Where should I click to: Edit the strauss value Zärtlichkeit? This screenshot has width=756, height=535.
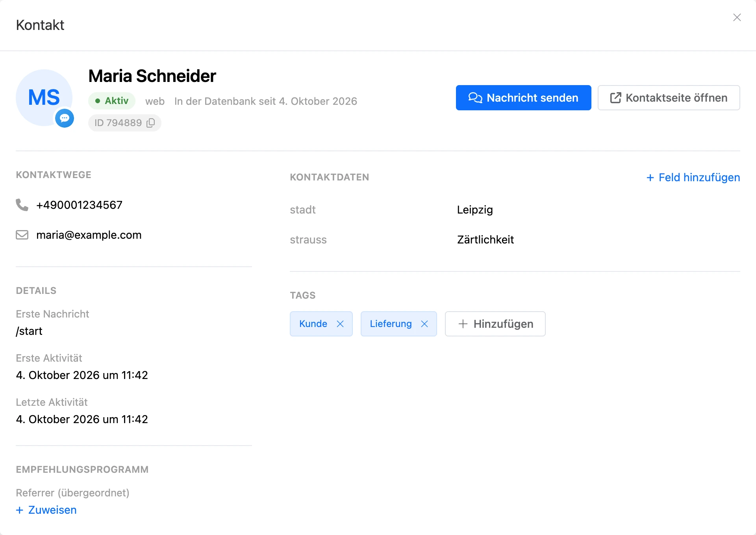click(485, 240)
